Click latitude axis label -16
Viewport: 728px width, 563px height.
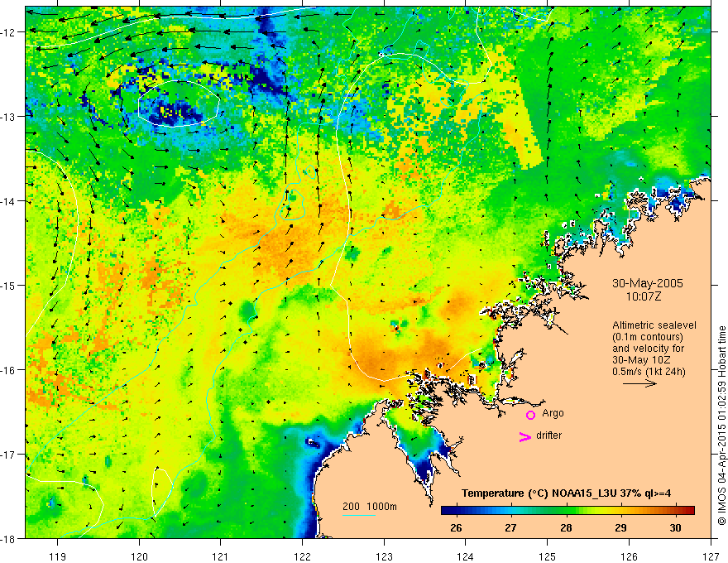(8, 370)
